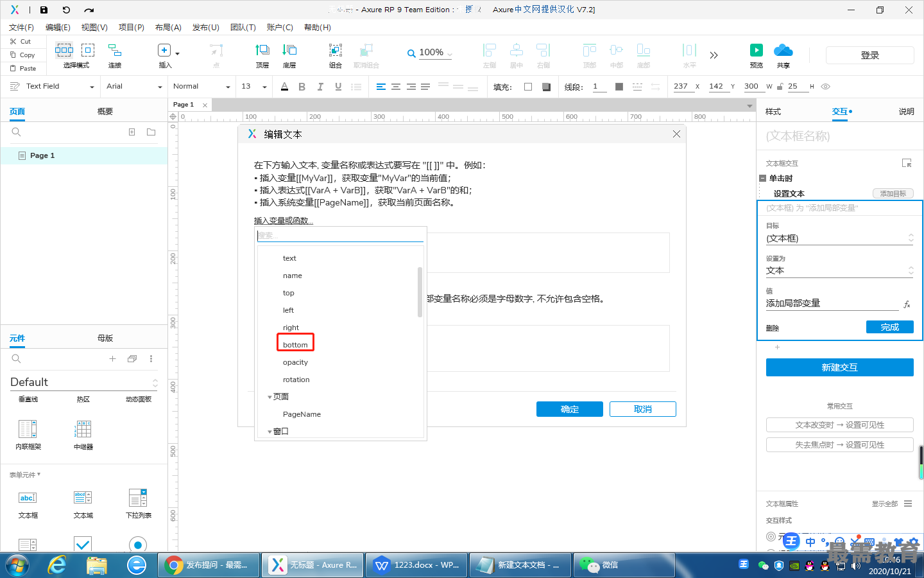Click the 取消 button in dialog

tap(643, 409)
